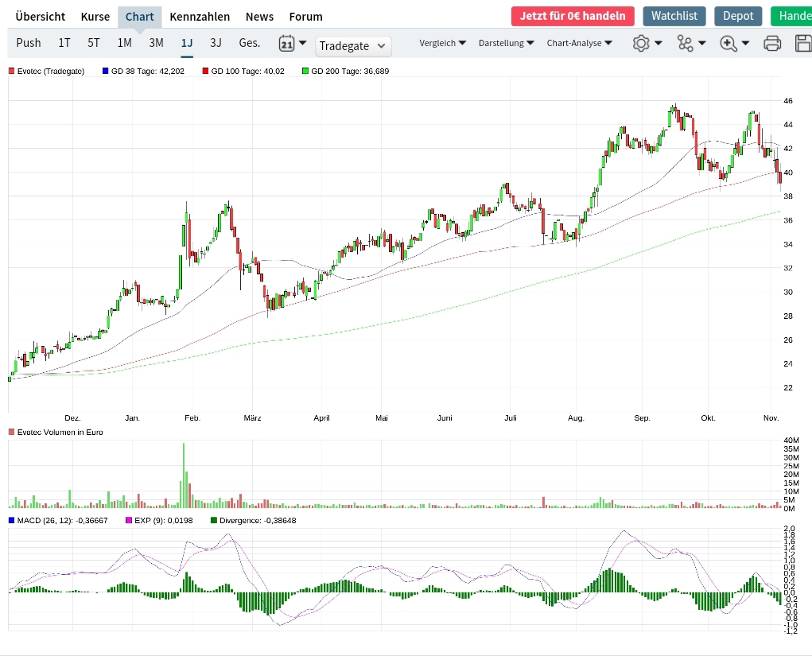Image resolution: width=812 pixels, height=656 pixels.
Task: Select Ges. total timeframe
Action: 250,42
